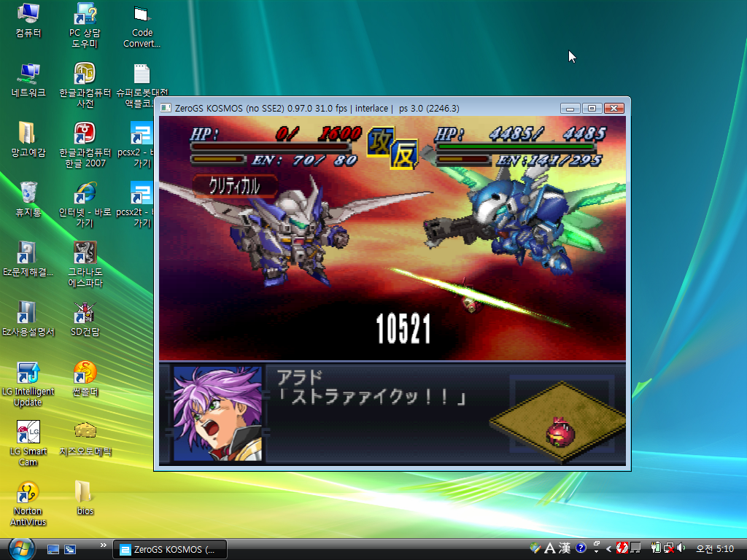Screen dimensions: 747x560
Task: Select the Code Convert desktop icon
Action: click(x=142, y=26)
